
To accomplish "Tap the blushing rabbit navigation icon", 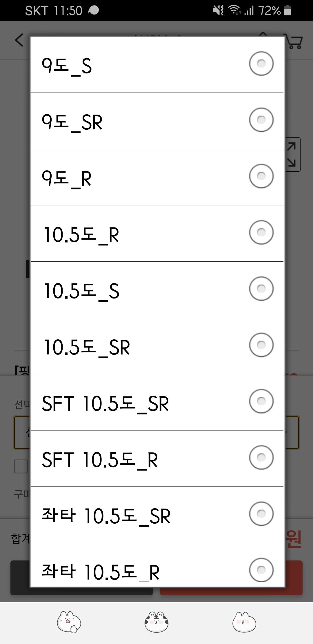I will 244,622.
